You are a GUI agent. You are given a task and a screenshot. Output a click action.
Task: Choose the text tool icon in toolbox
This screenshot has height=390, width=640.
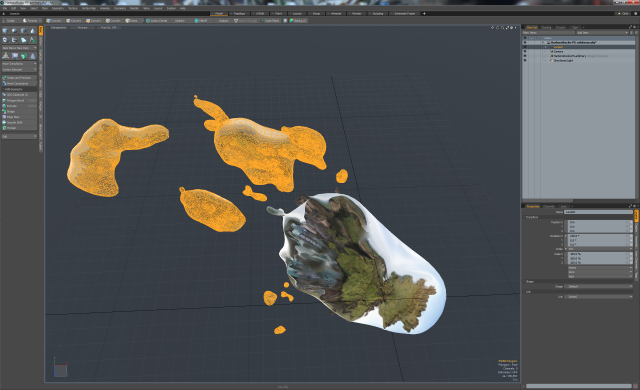33,40
